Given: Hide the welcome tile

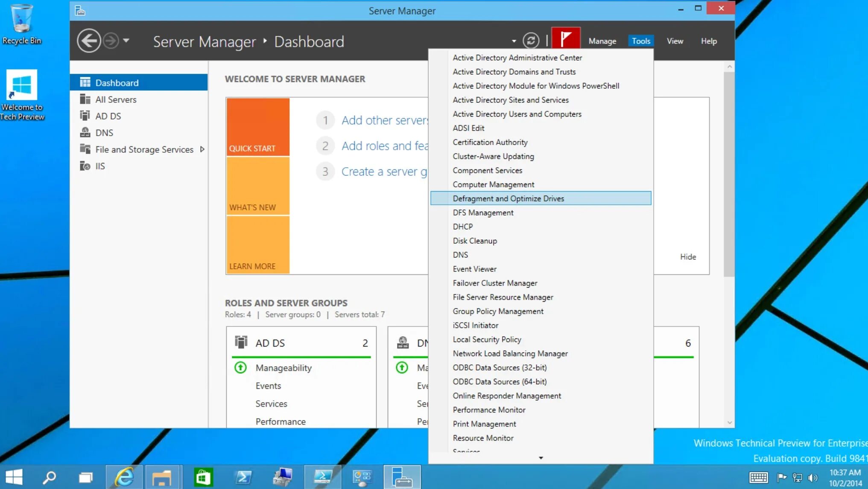Looking at the screenshot, I should (x=688, y=257).
